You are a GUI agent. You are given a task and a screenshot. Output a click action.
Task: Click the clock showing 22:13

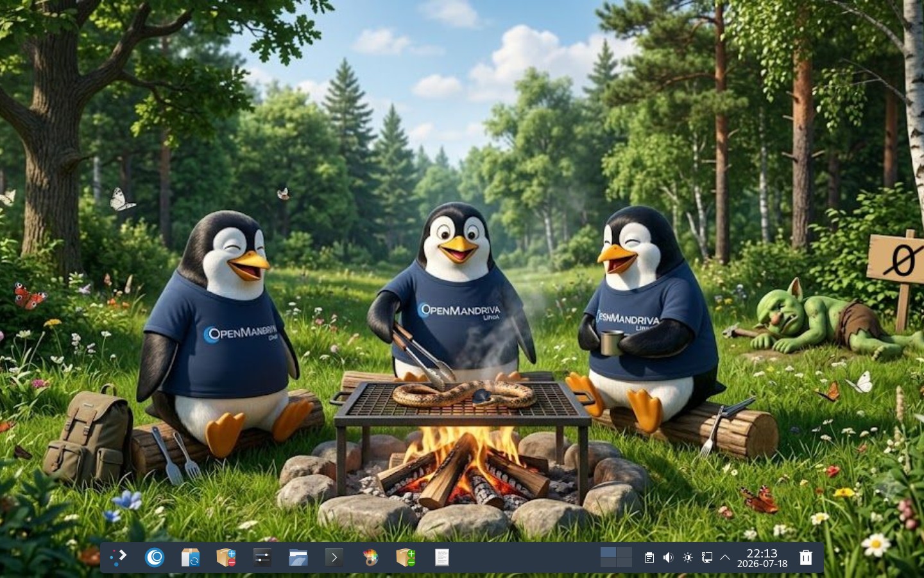click(762, 557)
